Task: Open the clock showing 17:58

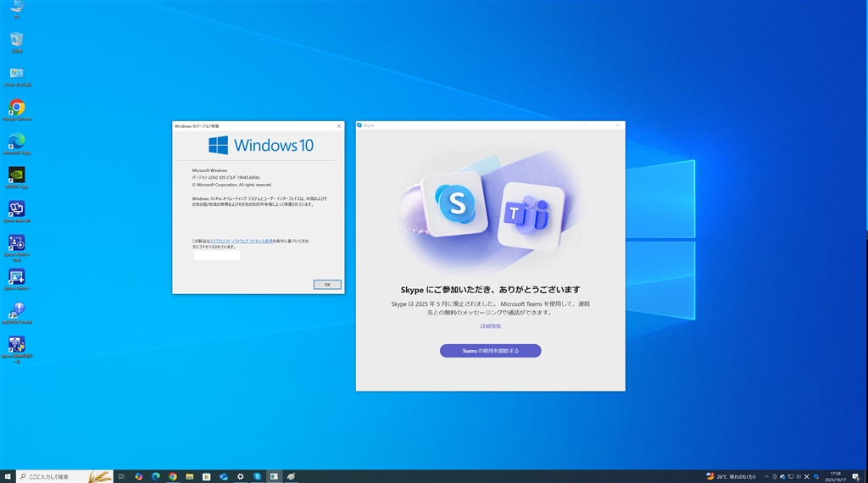Action: click(x=835, y=476)
